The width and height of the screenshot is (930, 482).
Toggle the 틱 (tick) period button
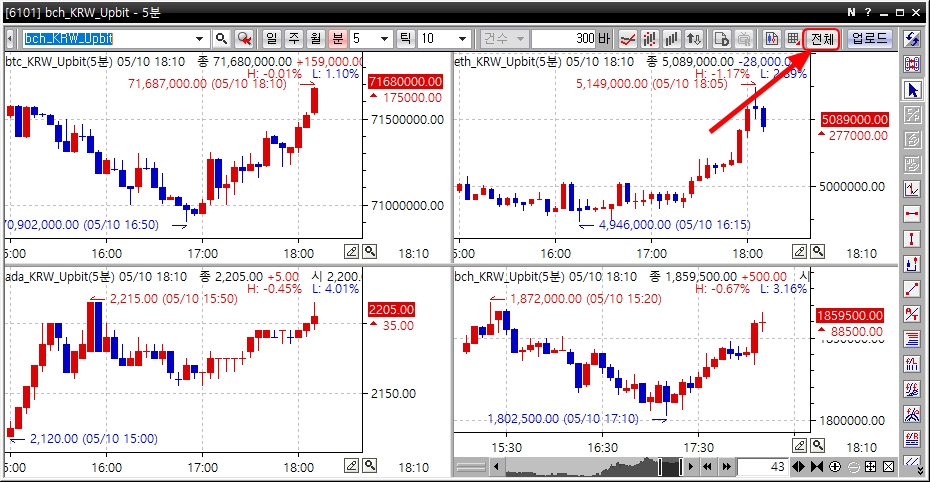tap(406, 39)
